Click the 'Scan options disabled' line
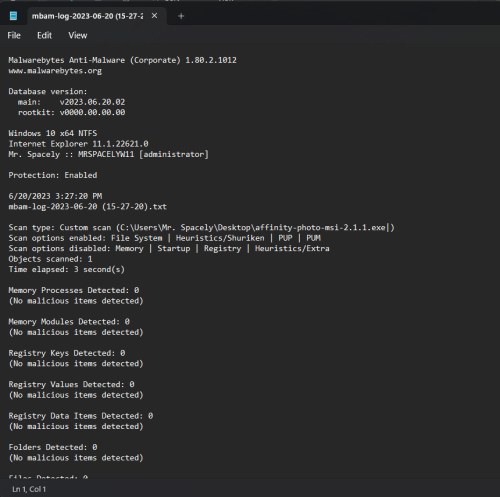This screenshot has height=497, width=500. [x=169, y=248]
